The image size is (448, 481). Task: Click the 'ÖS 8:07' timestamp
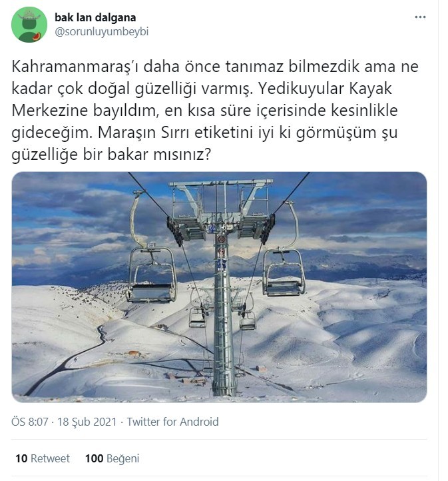(x=30, y=422)
